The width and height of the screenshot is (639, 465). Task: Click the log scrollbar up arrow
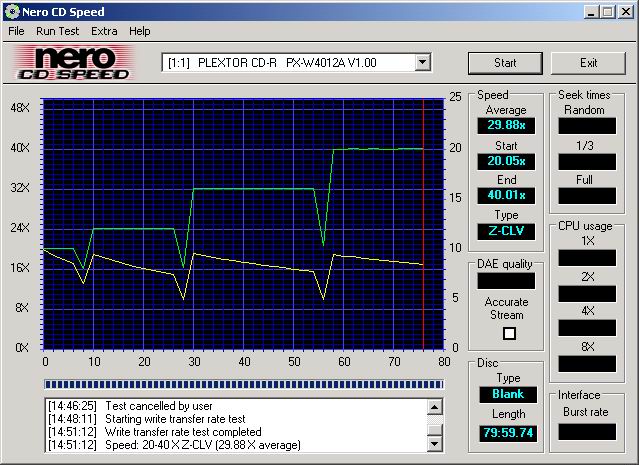[434, 407]
